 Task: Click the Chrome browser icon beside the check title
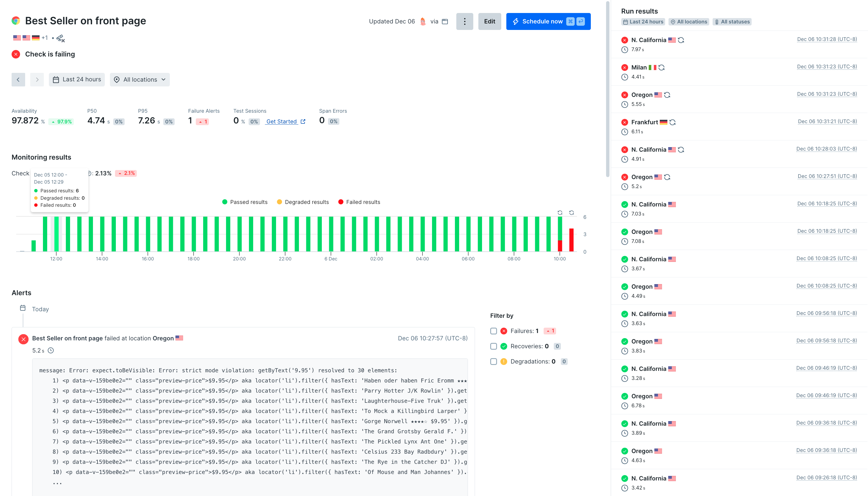[x=15, y=20]
